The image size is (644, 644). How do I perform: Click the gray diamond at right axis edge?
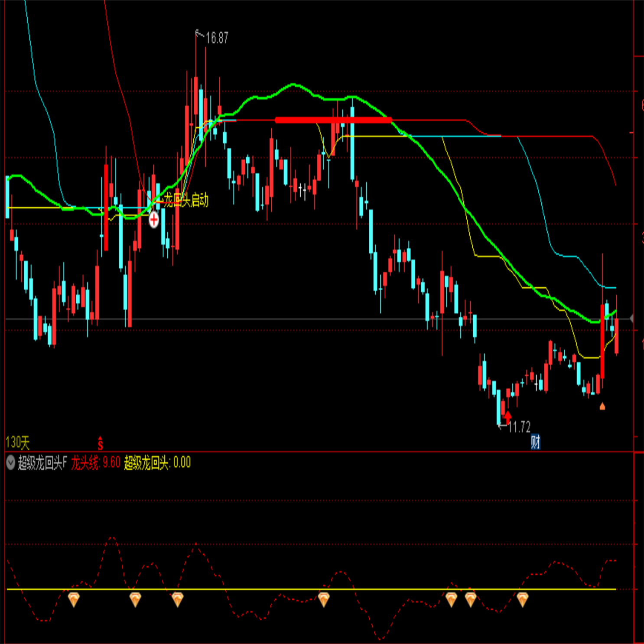[632, 319]
